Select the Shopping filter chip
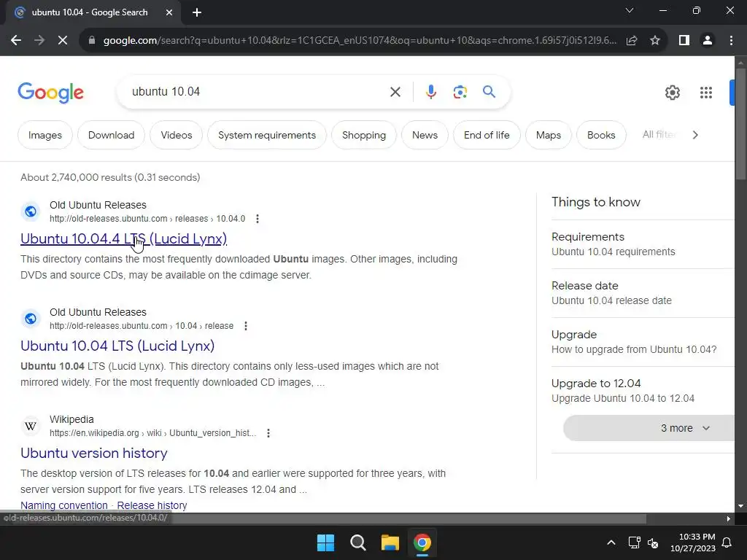This screenshot has width=747, height=560. coord(364,135)
